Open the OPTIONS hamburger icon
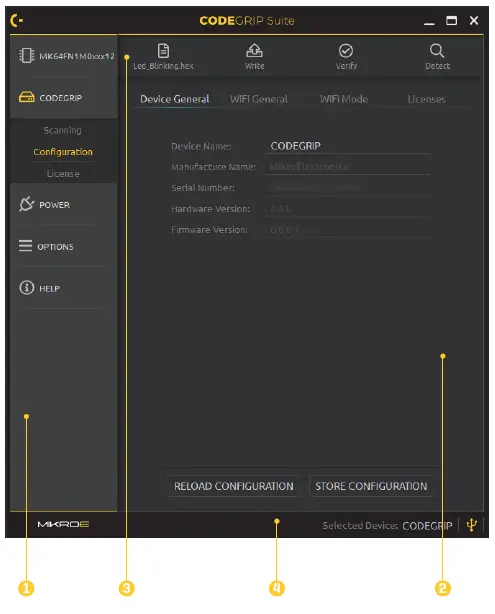The height and width of the screenshot is (614, 495). coord(25,246)
